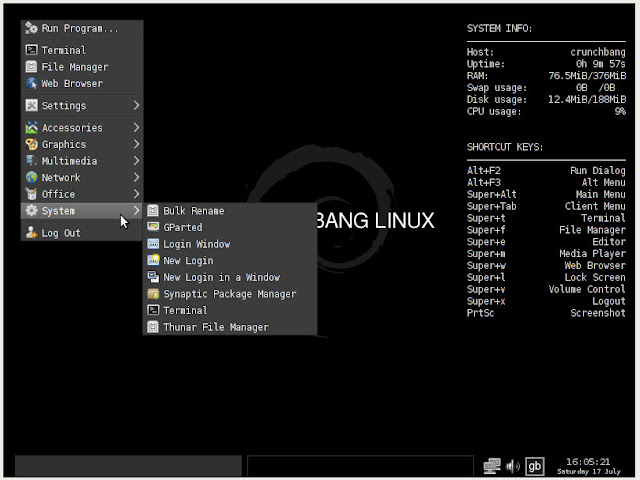Click the Login Window icon

tap(153, 244)
